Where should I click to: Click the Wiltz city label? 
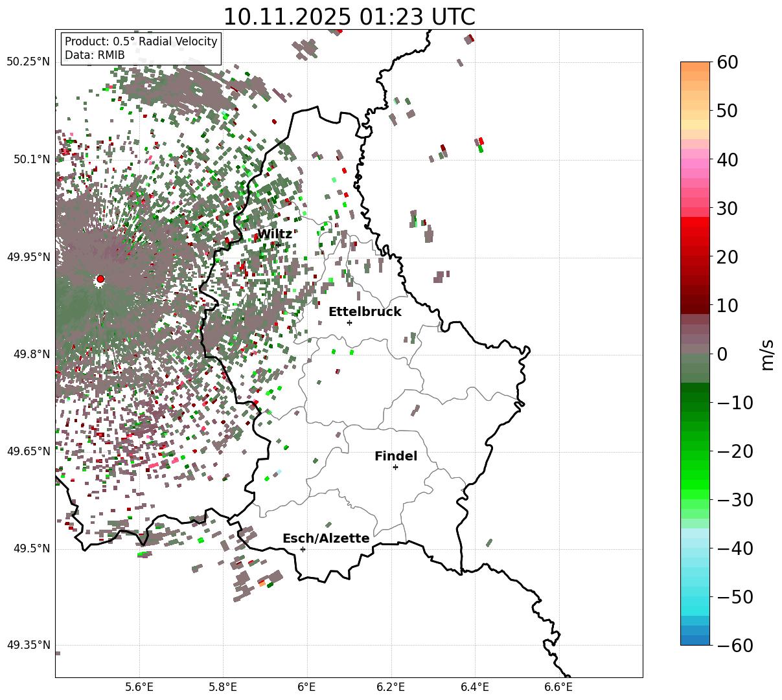pyautogui.click(x=275, y=234)
